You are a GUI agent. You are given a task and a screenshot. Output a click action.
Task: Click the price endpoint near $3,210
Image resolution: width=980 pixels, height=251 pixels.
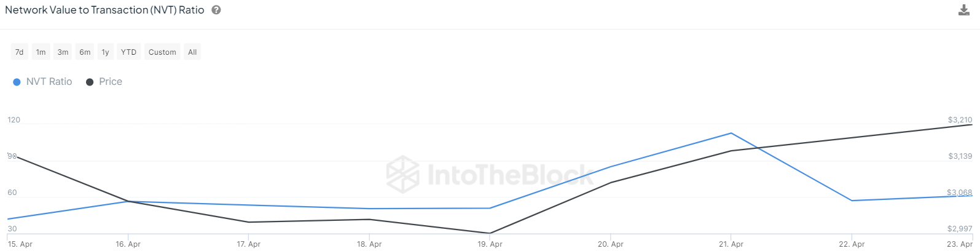click(x=972, y=125)
